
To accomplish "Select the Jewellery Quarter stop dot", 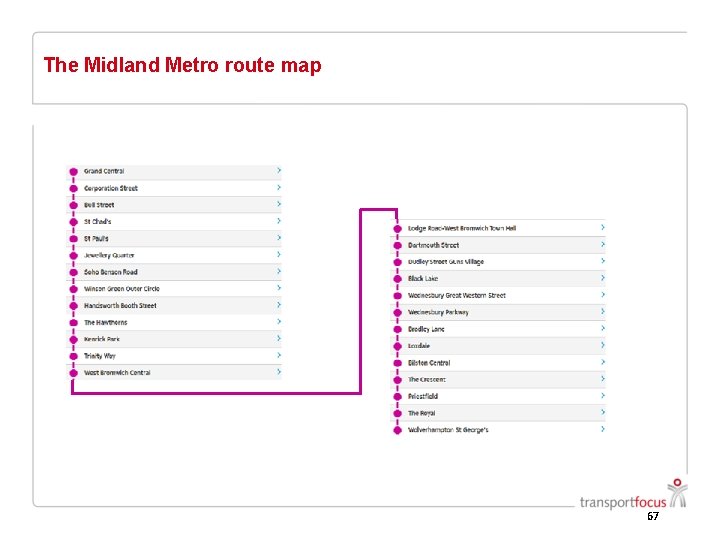I will (x=73, y=255).
